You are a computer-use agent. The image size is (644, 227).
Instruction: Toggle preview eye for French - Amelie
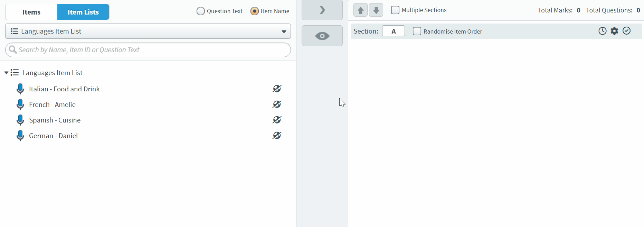(x=277, y=104)
